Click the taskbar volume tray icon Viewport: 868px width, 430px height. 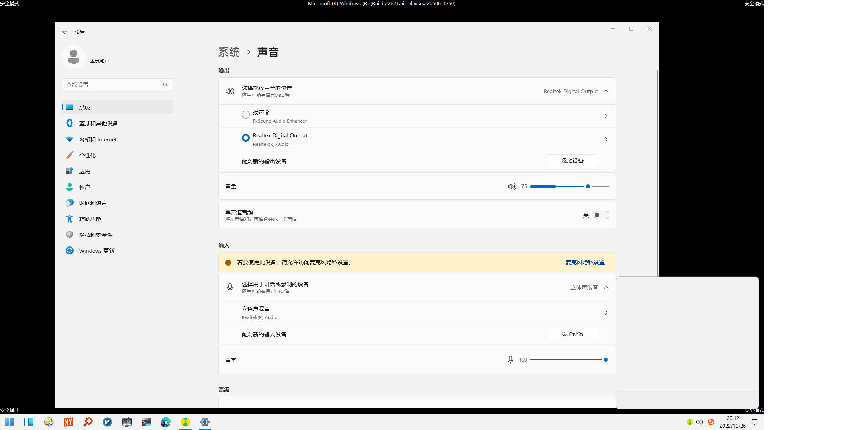(699, 422)
